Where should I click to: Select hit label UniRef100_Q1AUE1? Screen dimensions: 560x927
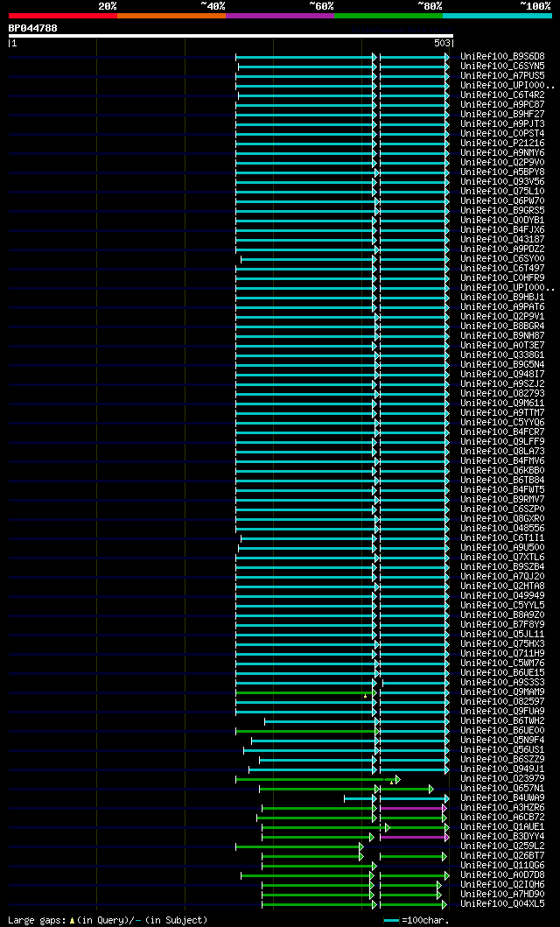pos(503,826)
